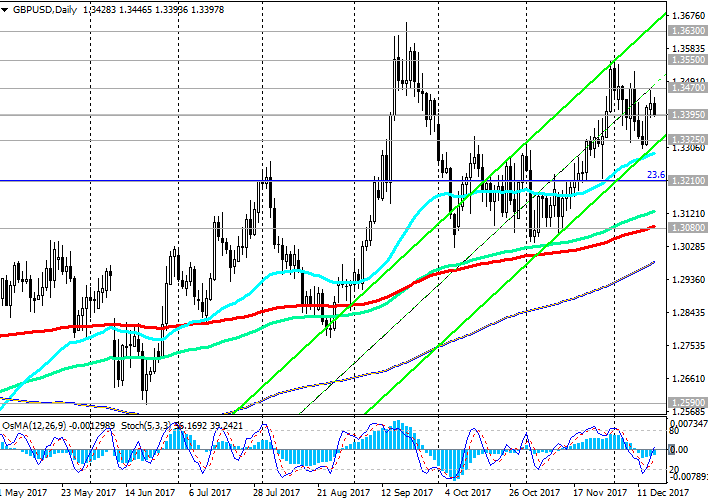Click the 28 Jul 2017 date label

(276, 492)
